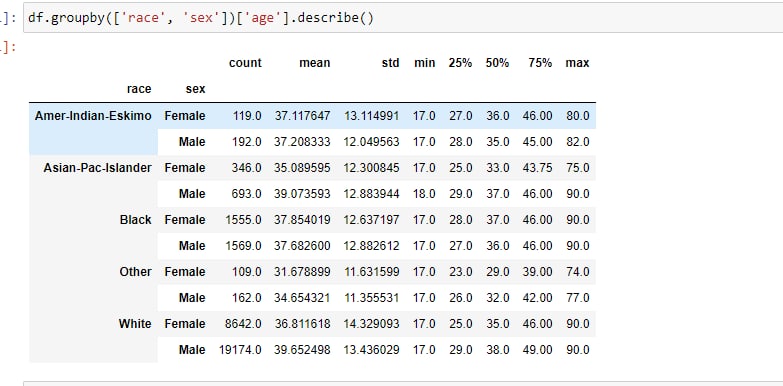Click the 50% value 33.0
The height and width of the screenshot is (386, 783).
pyautogui.click(x=497, y=168)
